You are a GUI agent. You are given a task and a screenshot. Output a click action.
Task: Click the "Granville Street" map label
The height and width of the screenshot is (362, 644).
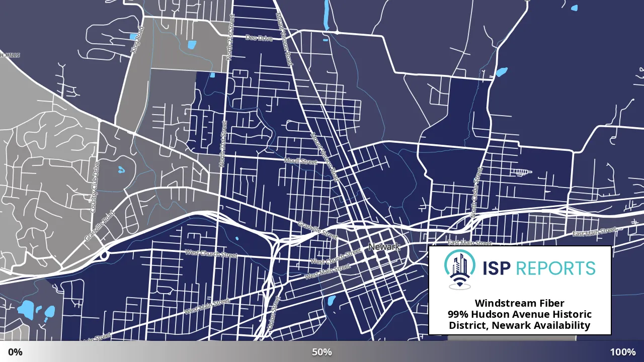pyautogui.click(x=317, y=230)
